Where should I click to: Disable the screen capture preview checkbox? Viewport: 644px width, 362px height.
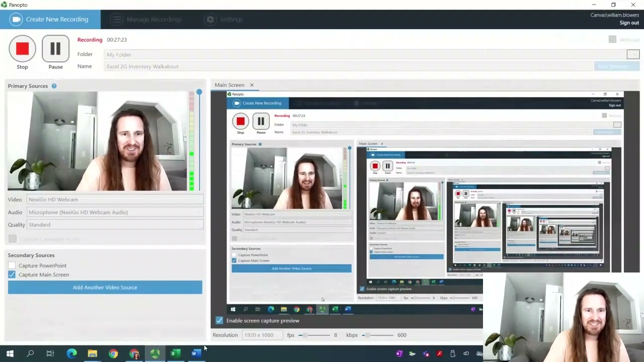click(x=219, y=320)
